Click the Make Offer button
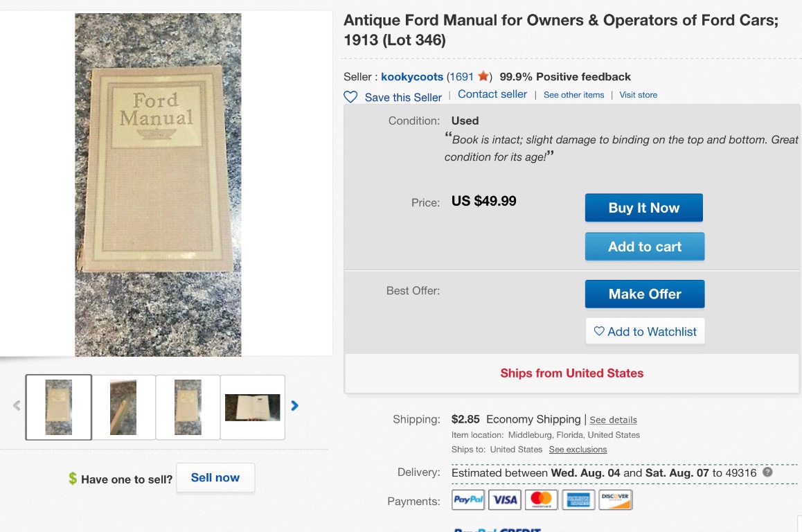 (644, 294)
